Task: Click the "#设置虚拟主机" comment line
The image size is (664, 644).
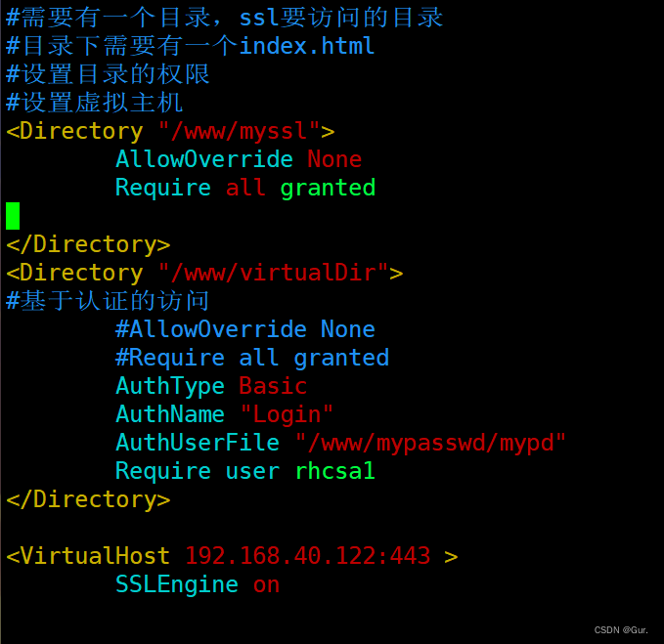Action: (94, 103)
